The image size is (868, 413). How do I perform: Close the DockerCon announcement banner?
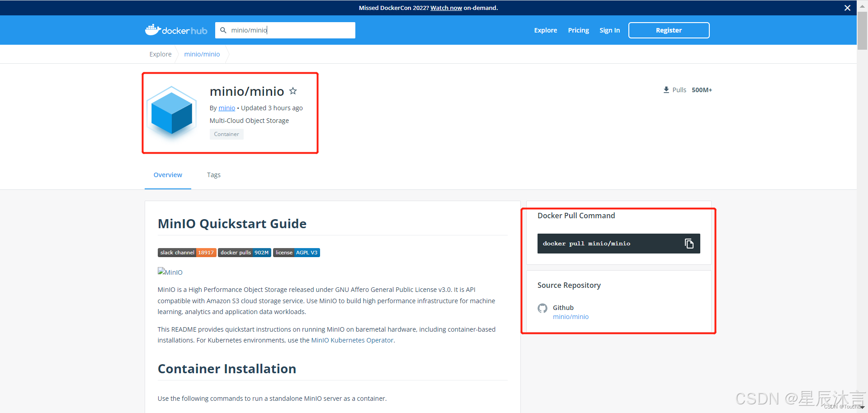pyautogui.click(x=847, y=8)
